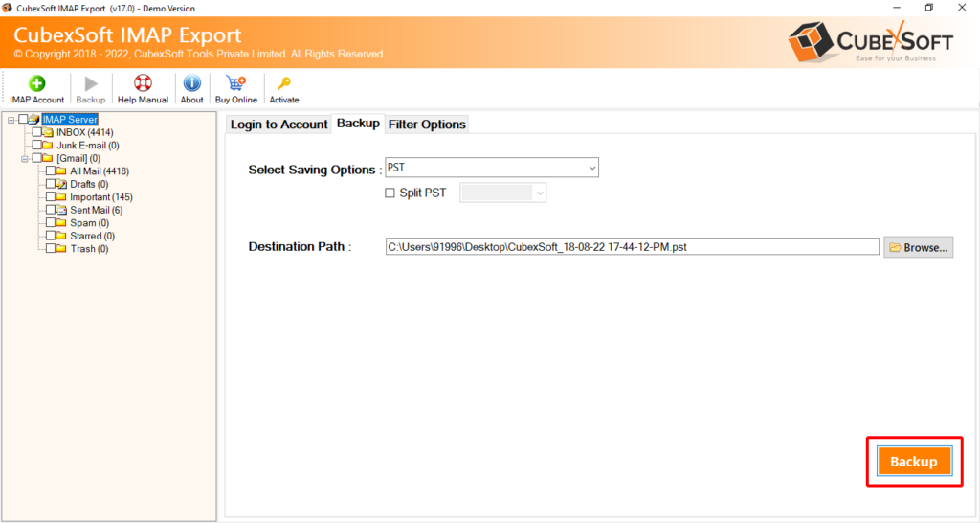Screen dimensions: 980x523
Task: Click the Important folder icon
Action: tap(61, 197)
